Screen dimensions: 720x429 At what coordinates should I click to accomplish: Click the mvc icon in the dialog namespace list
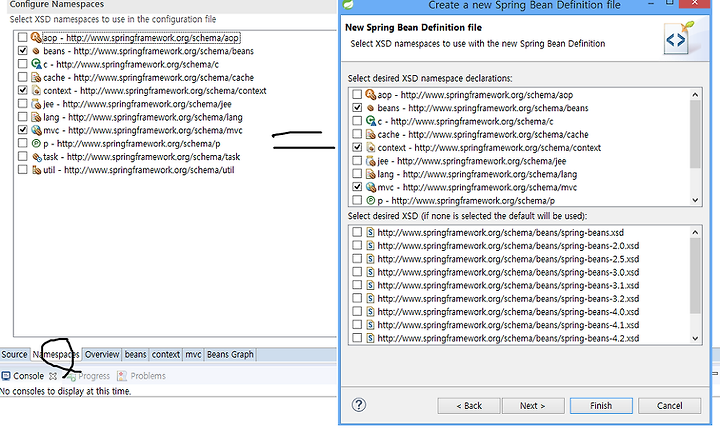[371, 187]
